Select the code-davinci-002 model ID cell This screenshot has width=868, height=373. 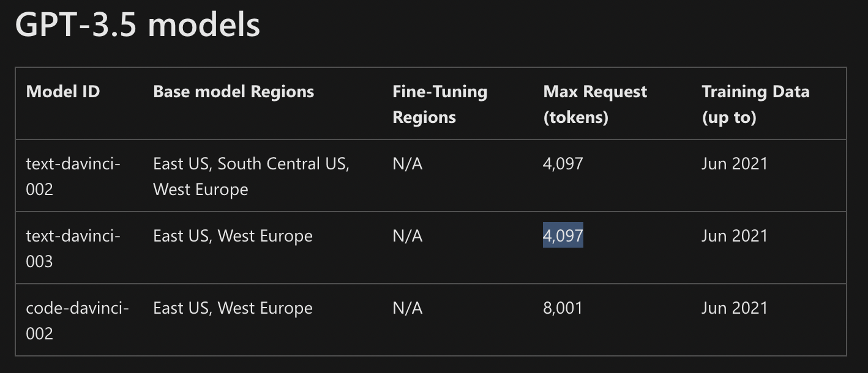[77, 320]
